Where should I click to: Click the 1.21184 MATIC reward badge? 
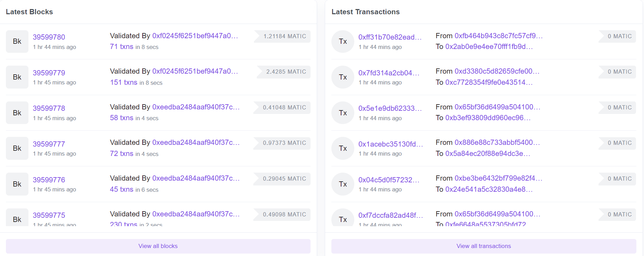point(284,36)
